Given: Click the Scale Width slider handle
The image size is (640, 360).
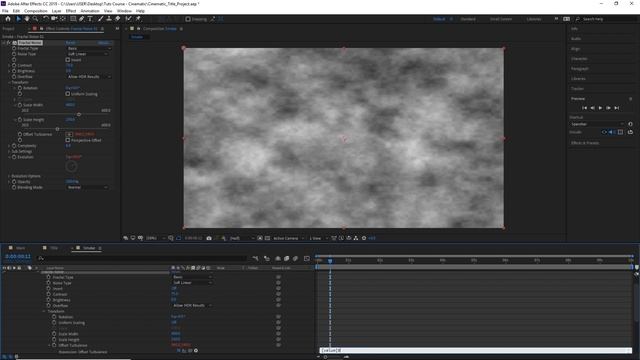Looking at the screenshot, I should pyautogui.click(x=79, y=115).
